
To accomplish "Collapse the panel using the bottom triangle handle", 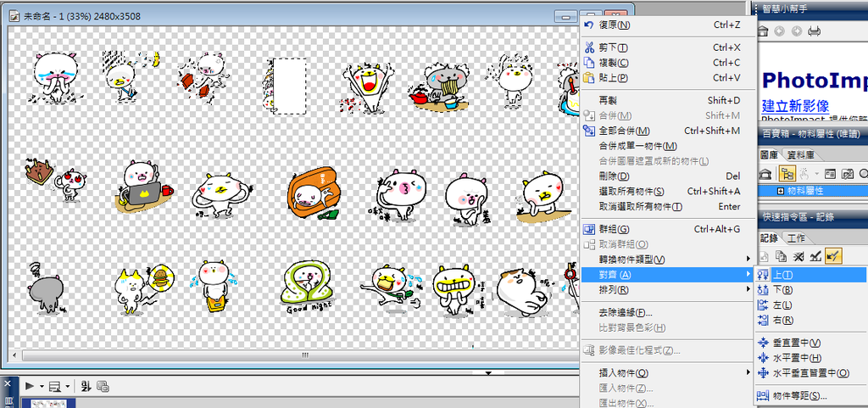I will click(x=488, y=373).
